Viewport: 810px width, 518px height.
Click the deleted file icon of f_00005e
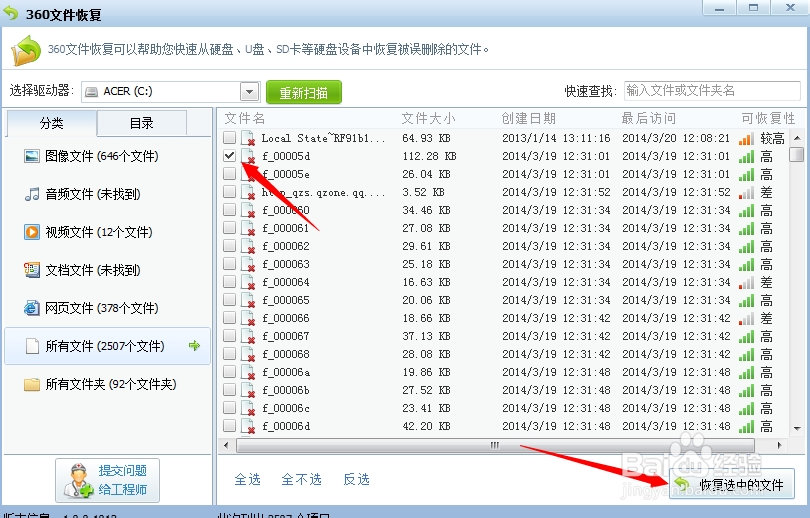coord(248,174)
